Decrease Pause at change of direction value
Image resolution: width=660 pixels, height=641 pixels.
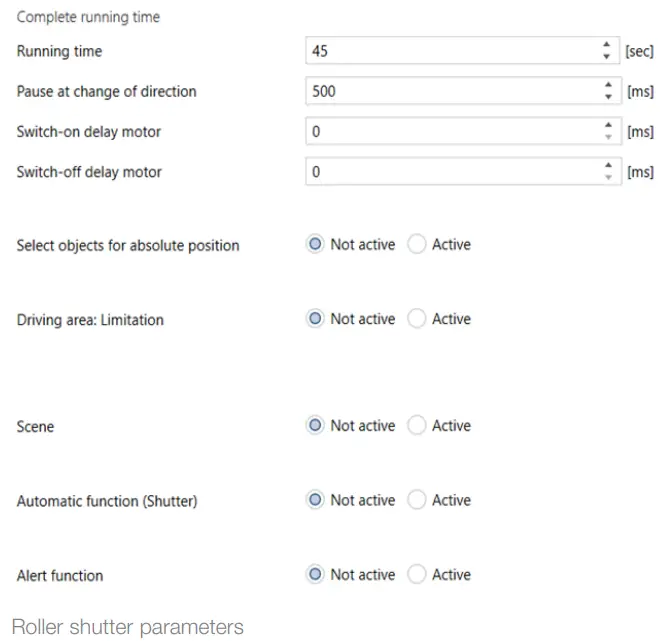[x=606, y=96]
